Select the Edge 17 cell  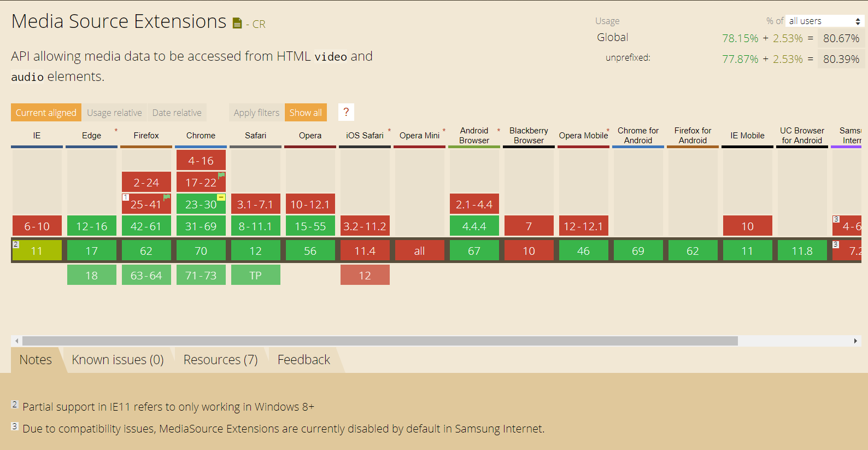[92, 250]
